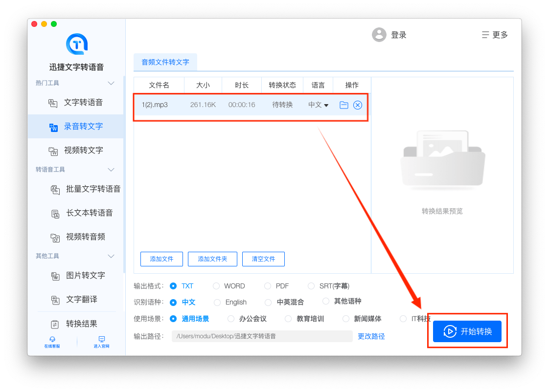Screen dimensions: 549x392
Task: Click the sidebar vertical scrollbar
Action: (124, 174)
